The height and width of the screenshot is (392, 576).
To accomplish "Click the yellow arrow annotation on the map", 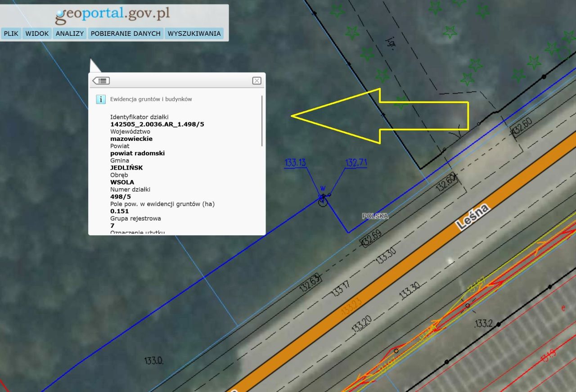I will pyautogui.click(x=380, y=116).
